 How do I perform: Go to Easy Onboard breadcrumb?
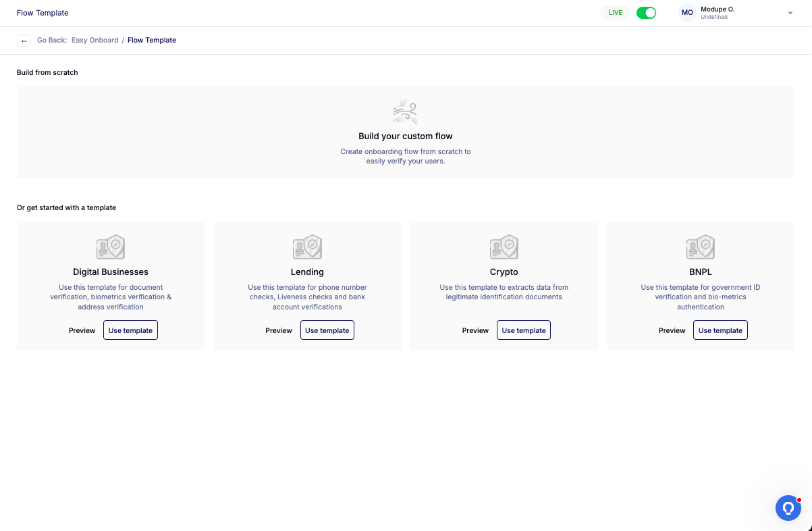[x=95, y=41]
